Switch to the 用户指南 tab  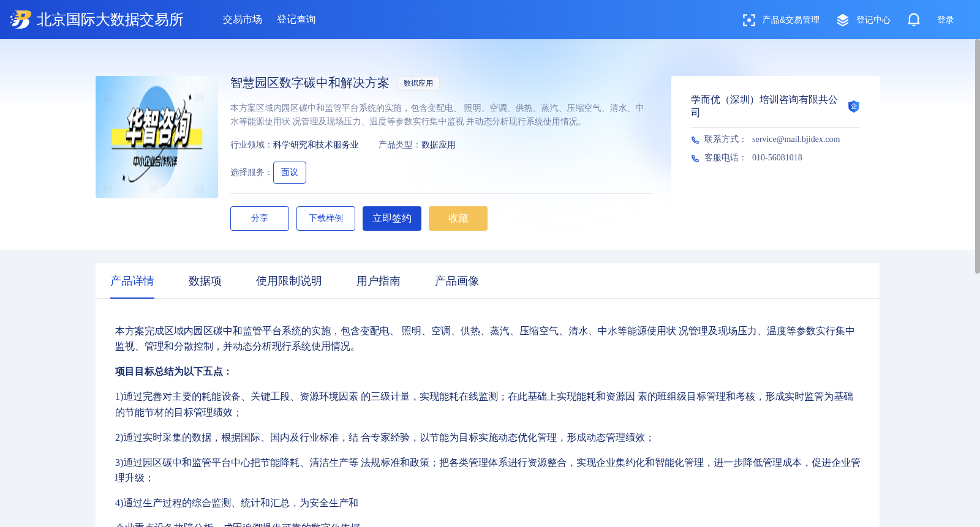[x=379, y=281]
